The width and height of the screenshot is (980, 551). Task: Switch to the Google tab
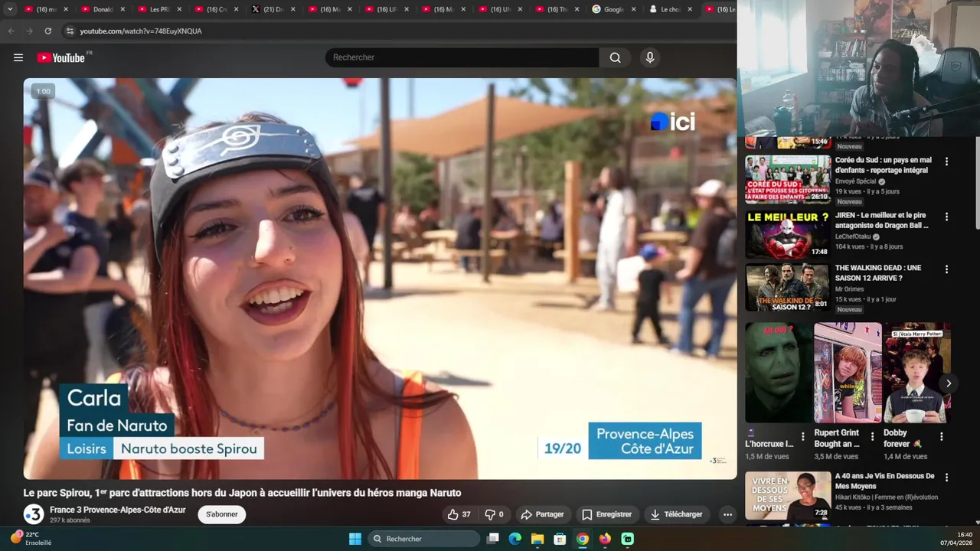point(613,9)
